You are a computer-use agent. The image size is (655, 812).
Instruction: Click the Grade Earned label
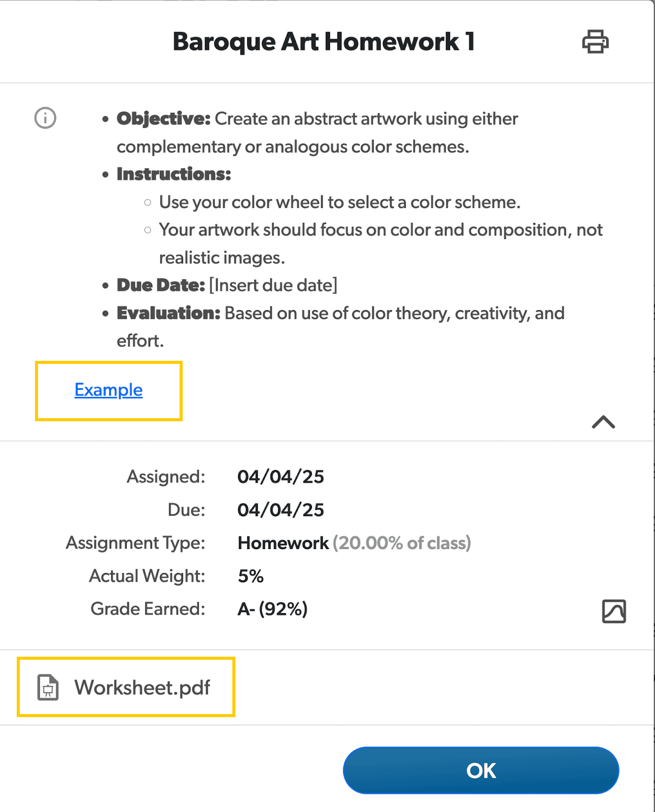coord(148,609)
